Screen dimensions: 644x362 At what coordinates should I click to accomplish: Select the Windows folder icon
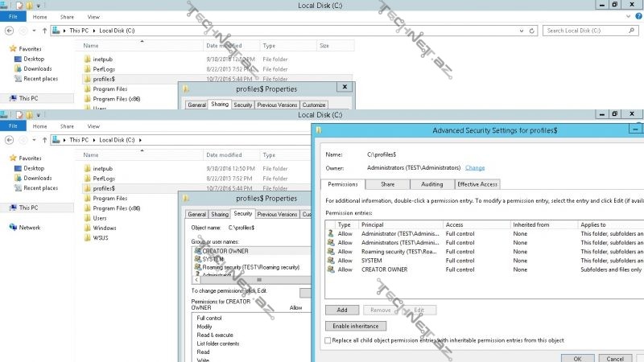tap(88, 228)
